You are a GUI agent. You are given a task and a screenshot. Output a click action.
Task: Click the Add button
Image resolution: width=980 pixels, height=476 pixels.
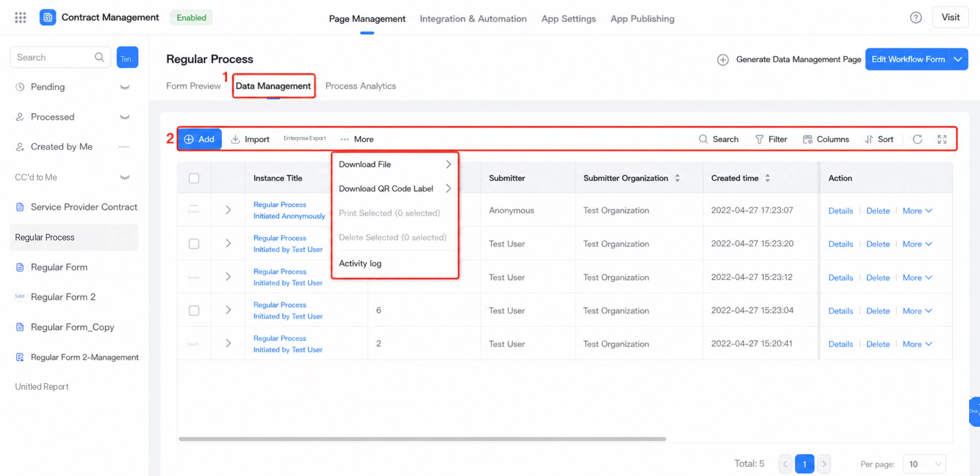point(200,139)
